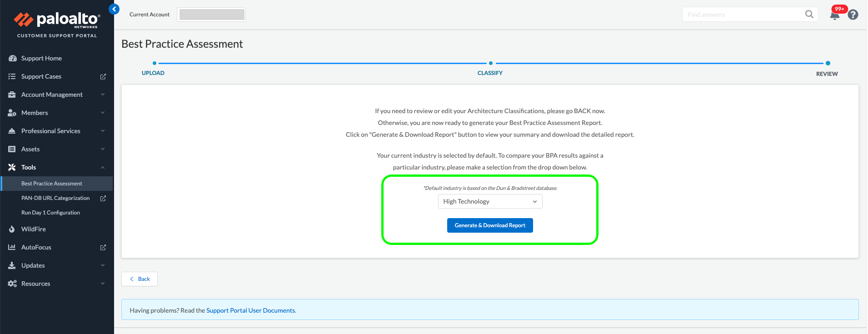The width and height of the screenshot is (868, 334).
Task: Click the Professional Services icon
Action: pos(12,131)
